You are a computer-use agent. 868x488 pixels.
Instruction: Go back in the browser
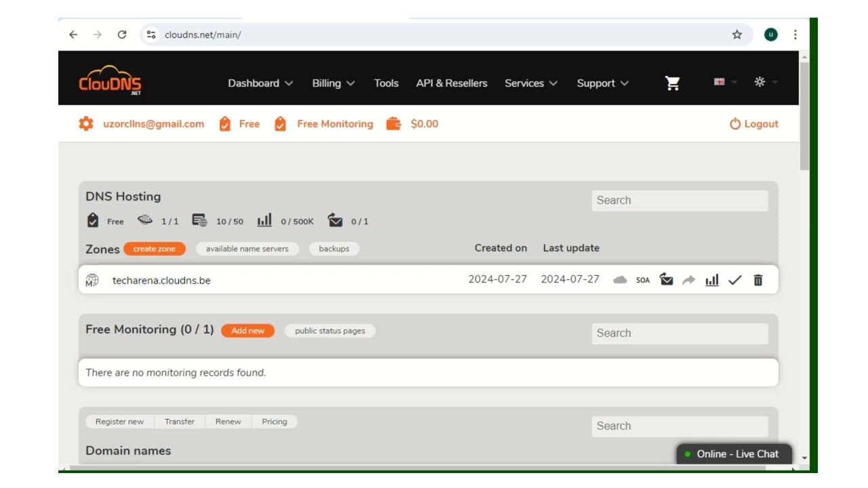(x=73, y=35)
